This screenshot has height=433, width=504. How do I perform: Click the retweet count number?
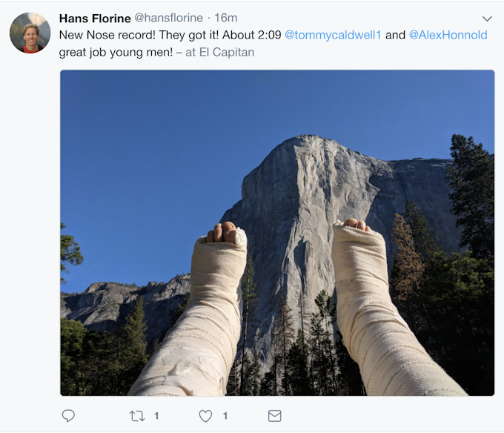[x=156, y=416]
